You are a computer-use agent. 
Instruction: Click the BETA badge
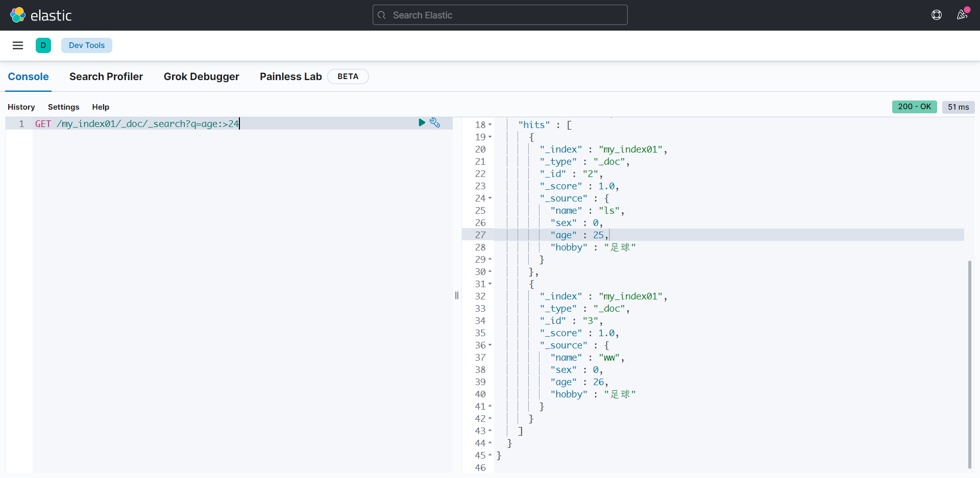[348, 77]
